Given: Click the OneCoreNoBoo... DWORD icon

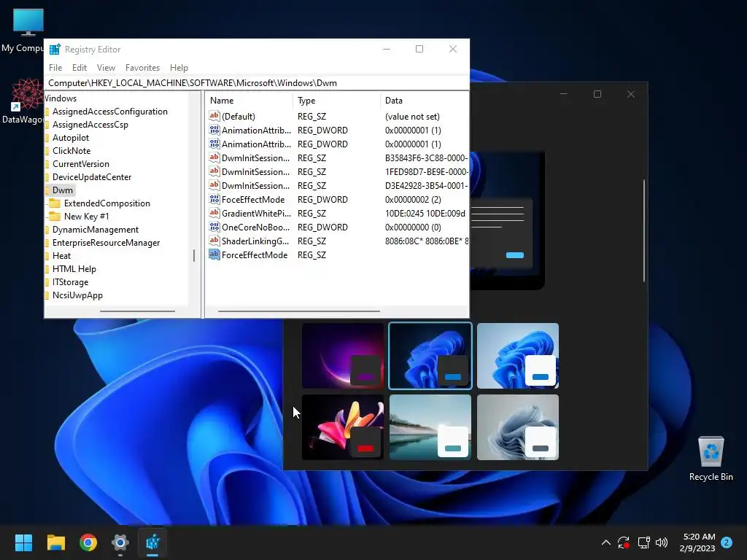Looking at the screenshot, I should click(x=214, y=227).
